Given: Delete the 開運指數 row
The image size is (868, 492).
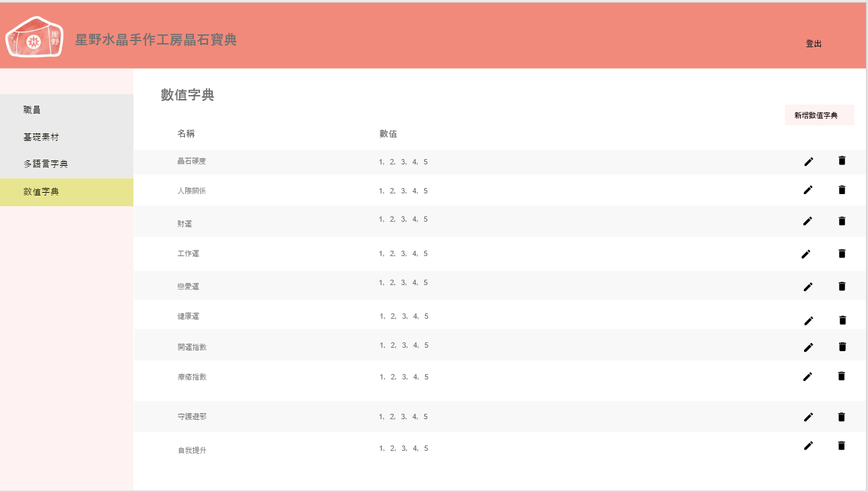Looking at the screenshot, I should click(842, 346).
